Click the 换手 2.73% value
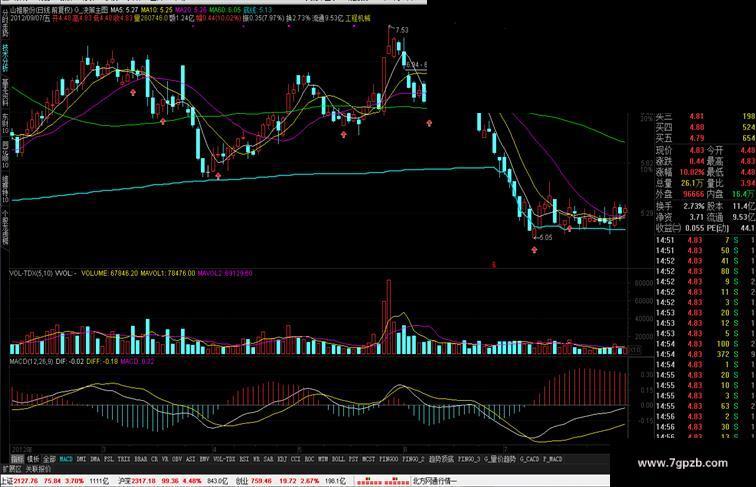Viewport: 756px width, 487px height. click(693, 206)
